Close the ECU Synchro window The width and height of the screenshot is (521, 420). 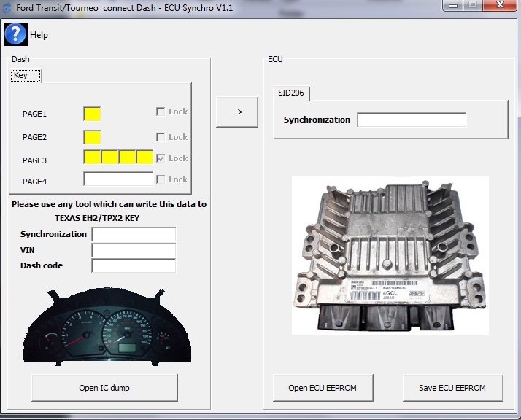[500, 5]
